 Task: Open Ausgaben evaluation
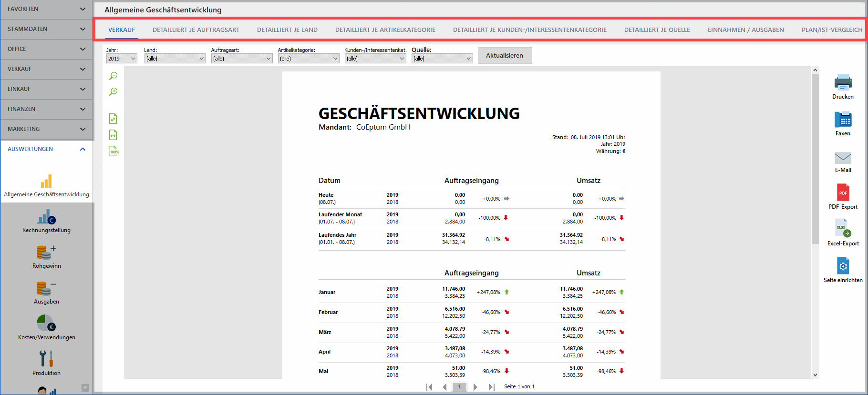[x=46, y=293]
